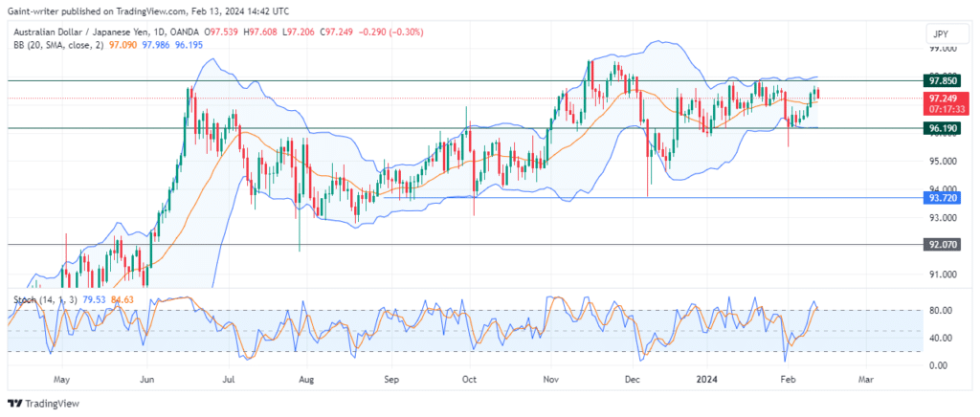980x417 pixels.
Task: Click the 40.00 stochastic scale label
Action: [942, 338]
